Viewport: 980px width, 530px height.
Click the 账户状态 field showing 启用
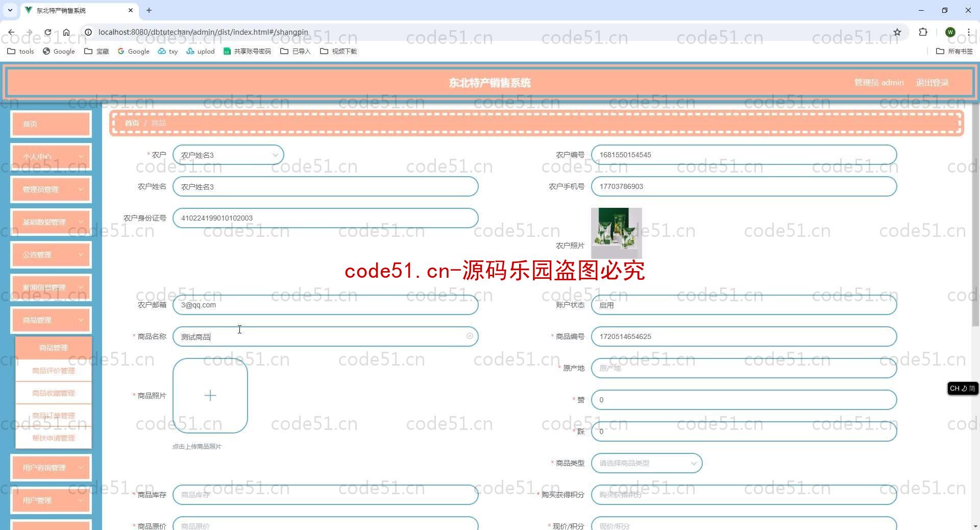(x=744, y=305)
